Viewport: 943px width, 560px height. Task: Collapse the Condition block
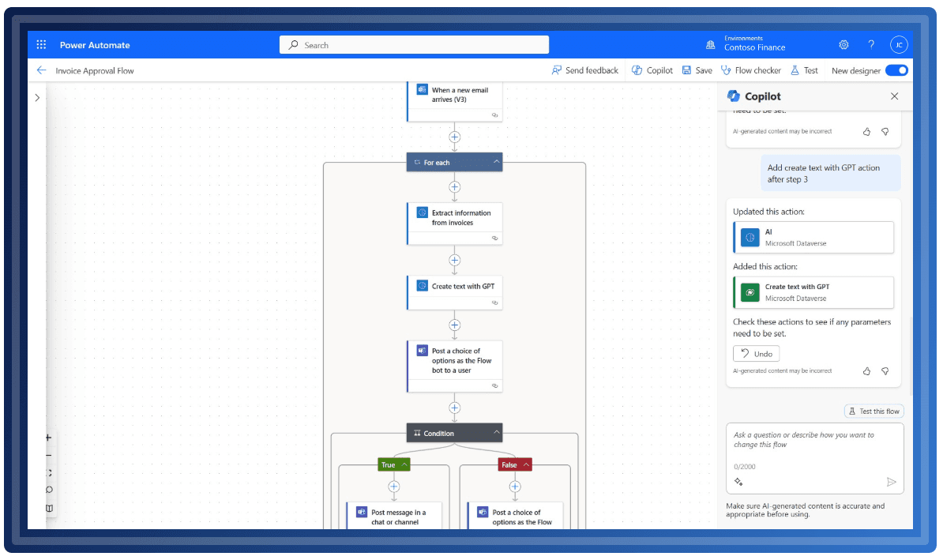[x=496, y=433]
